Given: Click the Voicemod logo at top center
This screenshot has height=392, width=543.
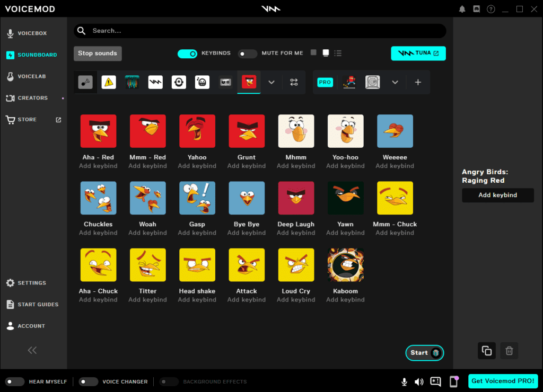Looking at the screenshot, I should (271, 8).
